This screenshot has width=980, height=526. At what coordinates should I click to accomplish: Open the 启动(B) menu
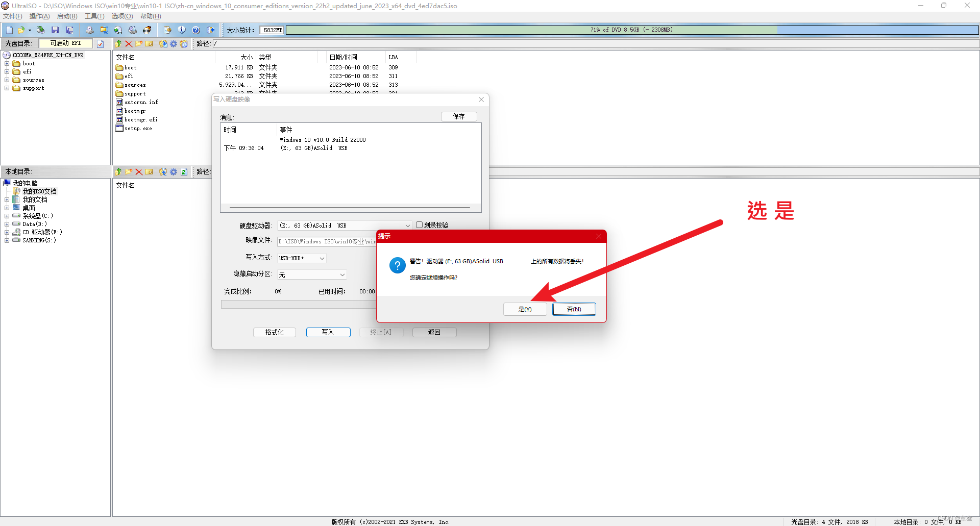click(67, 16)
